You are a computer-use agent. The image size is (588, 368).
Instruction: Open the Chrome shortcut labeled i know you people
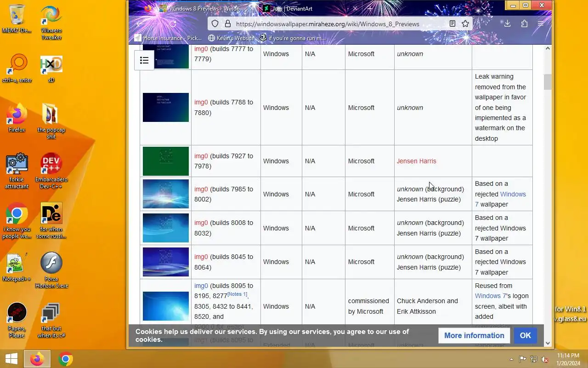pos(17,220)
